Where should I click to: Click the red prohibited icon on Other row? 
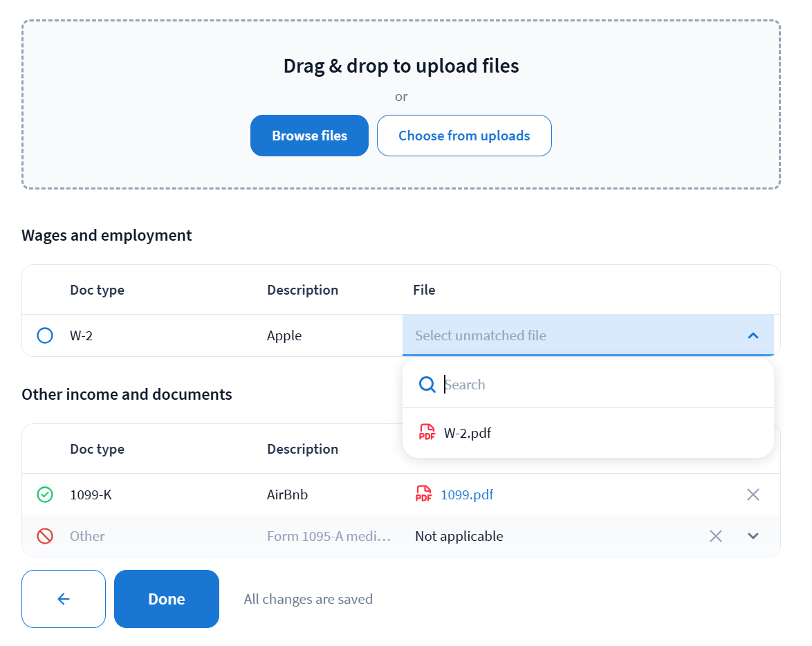point(45,536)
